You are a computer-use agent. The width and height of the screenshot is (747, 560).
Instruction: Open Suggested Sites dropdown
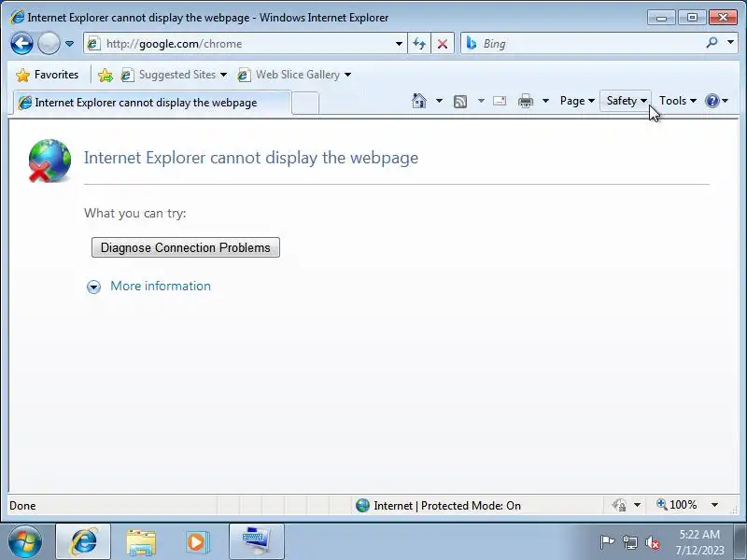pyautogui.click(x=174, y=75)
